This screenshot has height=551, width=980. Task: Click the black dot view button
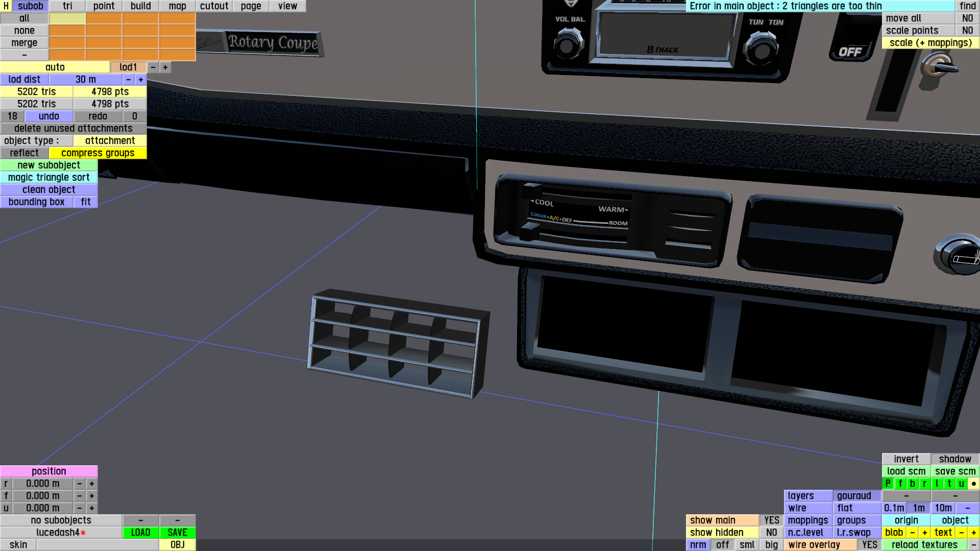tap(973, 484)
